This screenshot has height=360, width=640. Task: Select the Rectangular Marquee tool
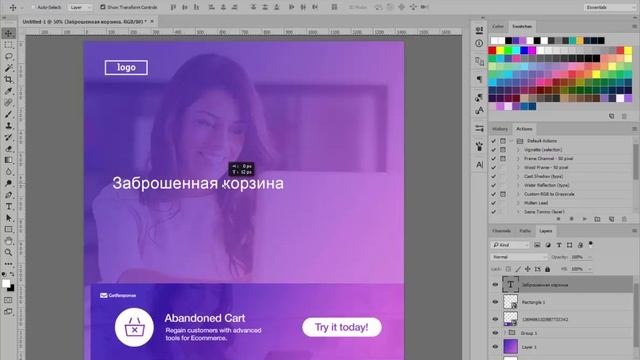pos(8,45)
